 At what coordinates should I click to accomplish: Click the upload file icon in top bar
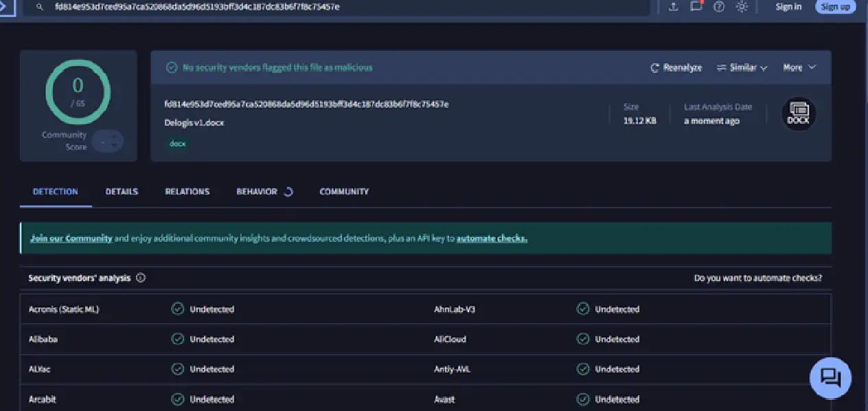[x=673, y=7]
